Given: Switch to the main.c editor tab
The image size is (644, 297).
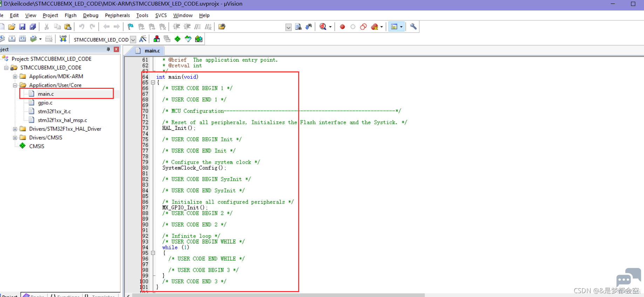Looking at the screenshot, I should 152,51.
